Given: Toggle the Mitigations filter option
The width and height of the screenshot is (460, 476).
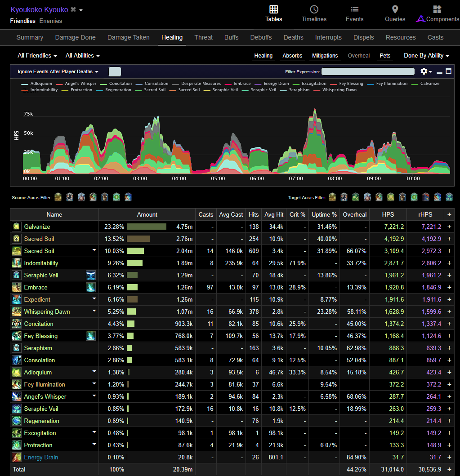Looking at the screenshot, I should point(325,56).
